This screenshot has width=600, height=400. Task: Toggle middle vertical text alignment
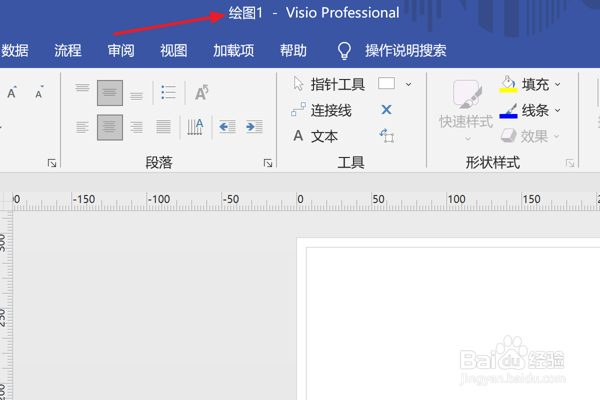[x=110, y=93]
